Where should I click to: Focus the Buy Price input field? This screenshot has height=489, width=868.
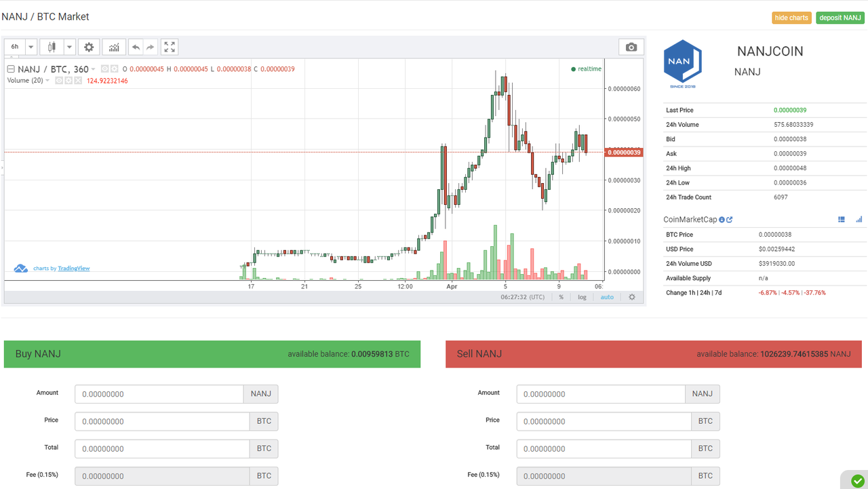tap(162, 421)
